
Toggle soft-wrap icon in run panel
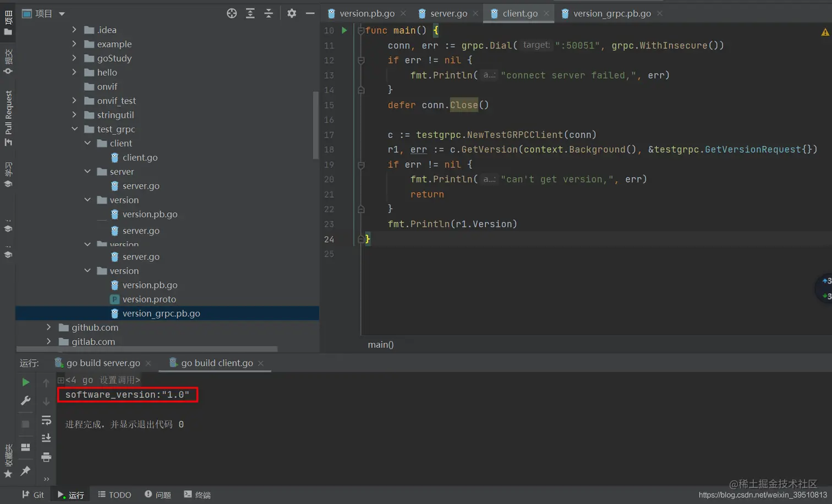[46, 420]
